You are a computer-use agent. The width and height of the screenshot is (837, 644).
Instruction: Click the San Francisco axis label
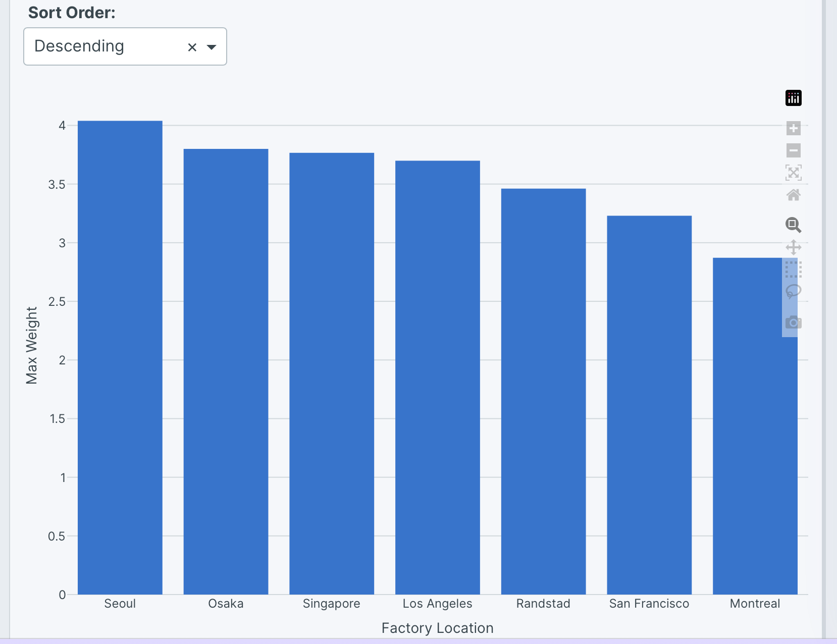649,603
